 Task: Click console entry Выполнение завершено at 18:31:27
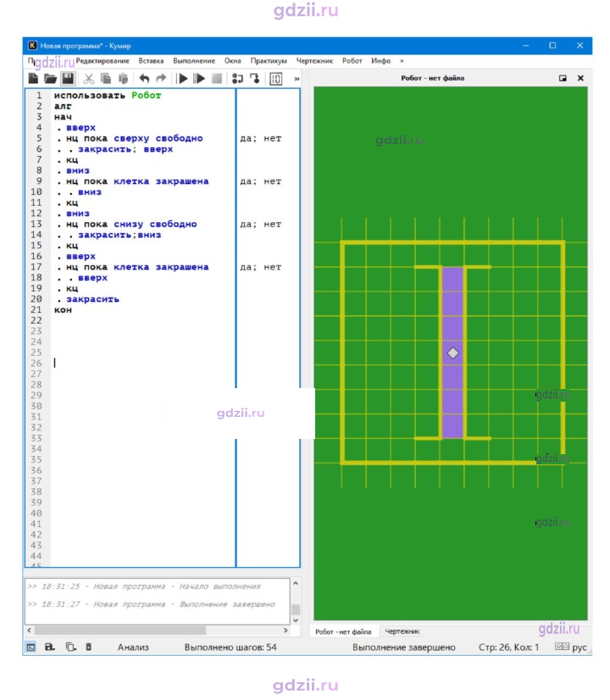(152, 604)
